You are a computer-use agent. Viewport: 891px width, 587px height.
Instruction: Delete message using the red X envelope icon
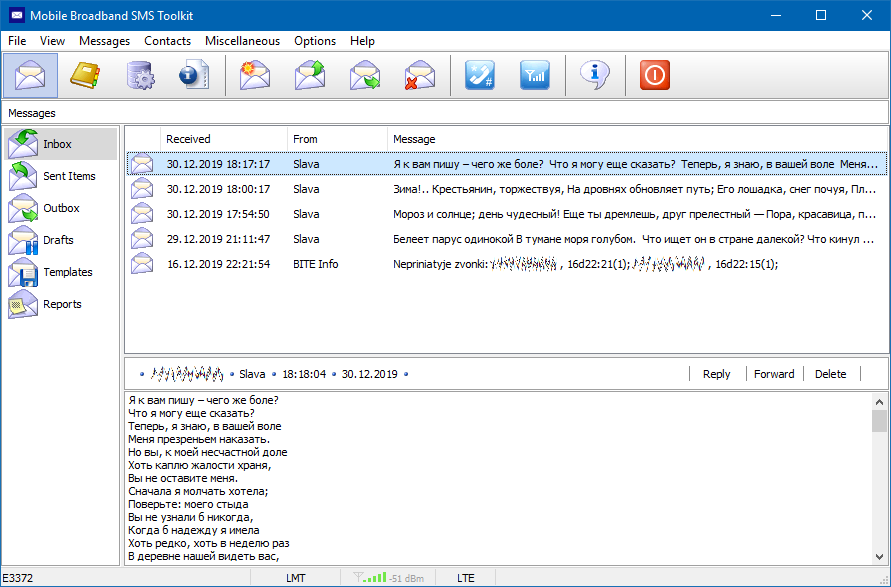click(x=419, y=74)
